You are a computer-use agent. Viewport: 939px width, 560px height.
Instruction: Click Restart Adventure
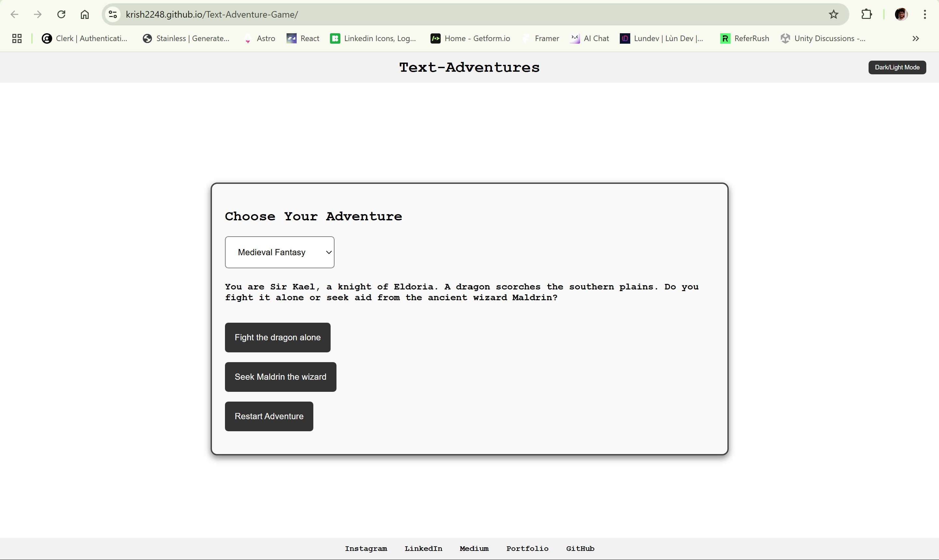(x=269, y=416)
